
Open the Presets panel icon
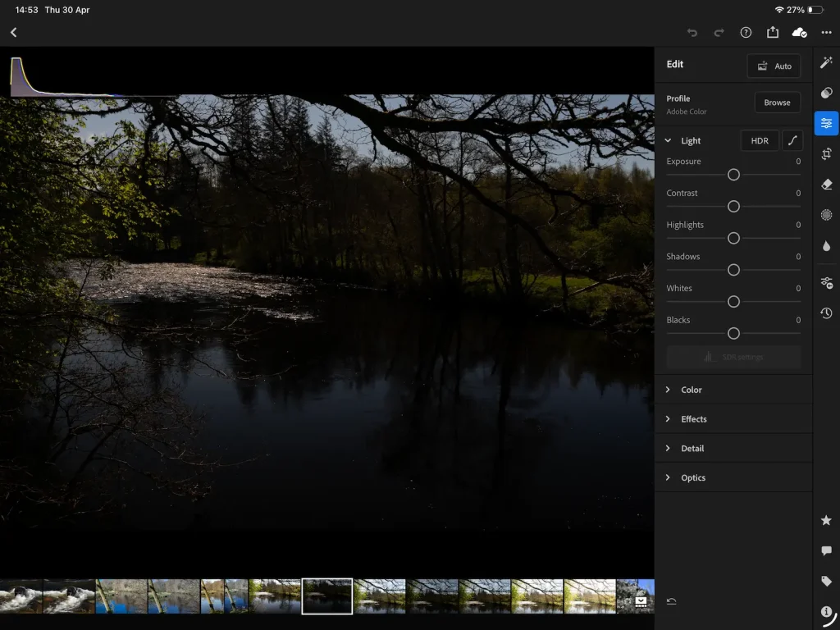click(827, 92)
